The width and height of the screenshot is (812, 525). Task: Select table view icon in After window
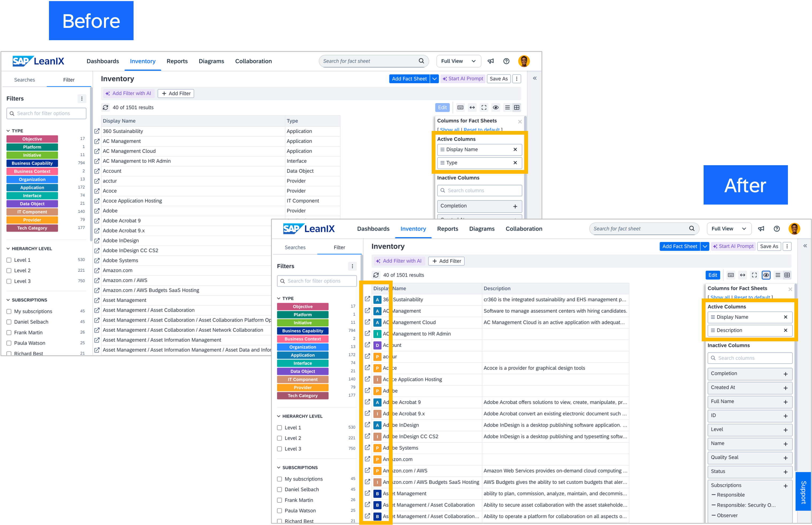click(x=787, y=275)
